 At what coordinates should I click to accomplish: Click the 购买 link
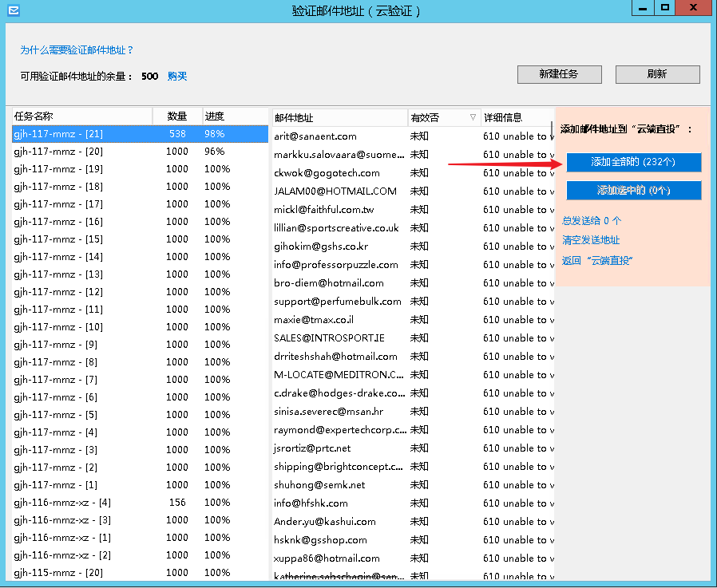(x=177, y=76)
